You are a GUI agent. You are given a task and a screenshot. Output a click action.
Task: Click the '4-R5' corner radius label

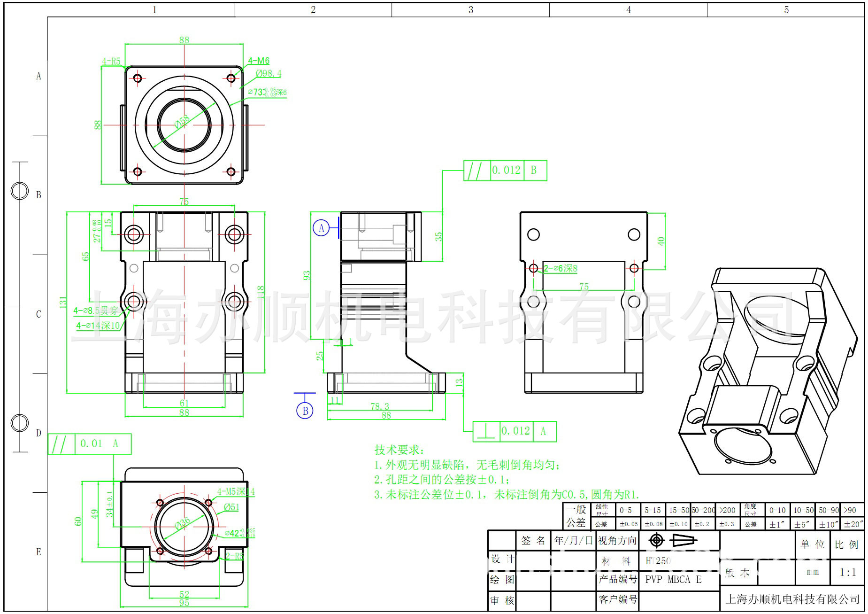point(111,61)
